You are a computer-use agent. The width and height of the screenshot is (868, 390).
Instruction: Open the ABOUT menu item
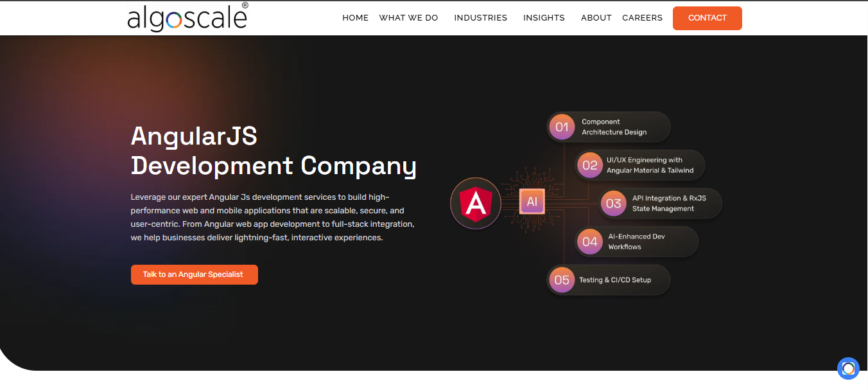tap(596, 18)
